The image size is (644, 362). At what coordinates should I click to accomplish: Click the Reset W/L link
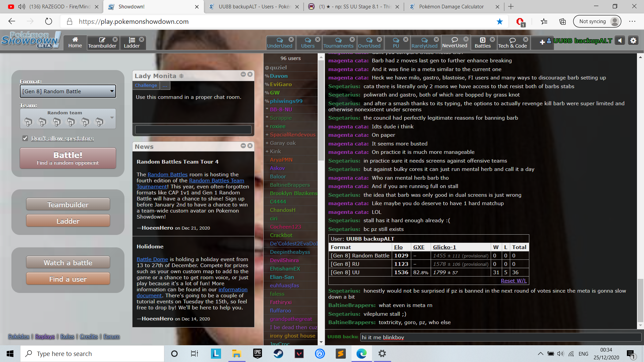[513, 281]
